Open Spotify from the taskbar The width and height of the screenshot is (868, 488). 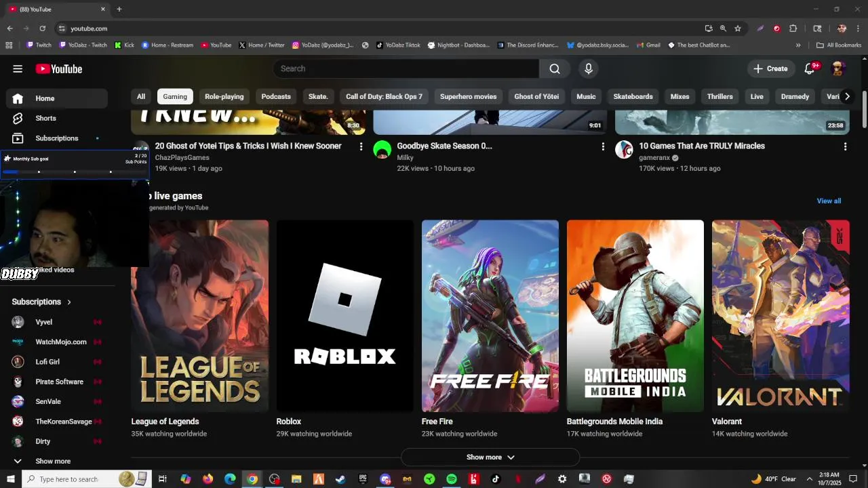(452, 479)
